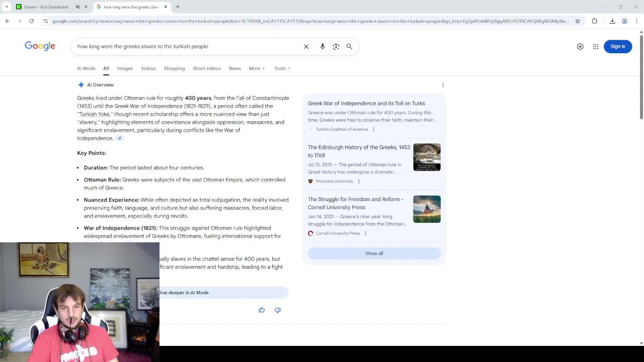This screenshot has height=362, width=644.
Task: Go back in browser history
Action: click(x=7, y=21)
